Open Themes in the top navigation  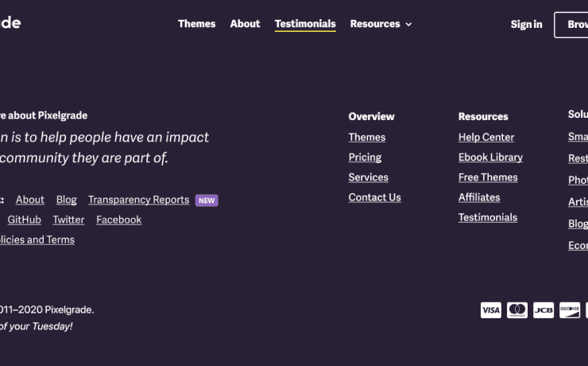pyautogui.click(x=196, y=24)
